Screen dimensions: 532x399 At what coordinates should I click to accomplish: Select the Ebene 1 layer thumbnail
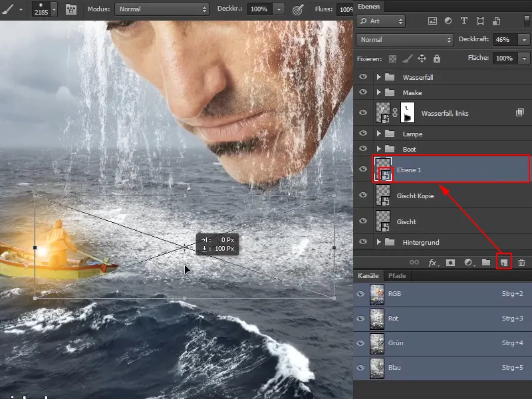[383, 170]
